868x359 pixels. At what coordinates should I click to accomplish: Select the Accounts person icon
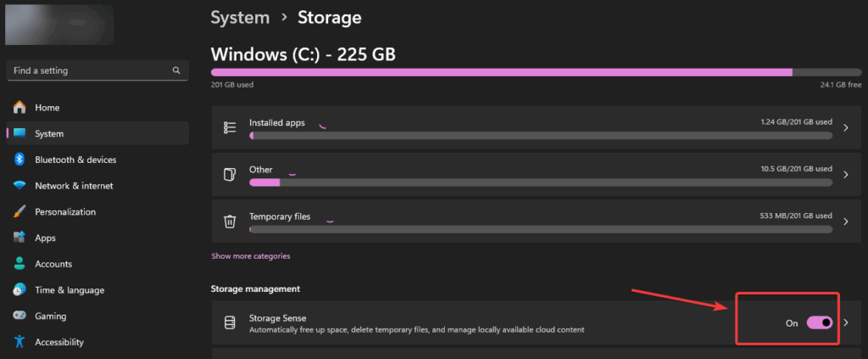click(x=20, y=264)
